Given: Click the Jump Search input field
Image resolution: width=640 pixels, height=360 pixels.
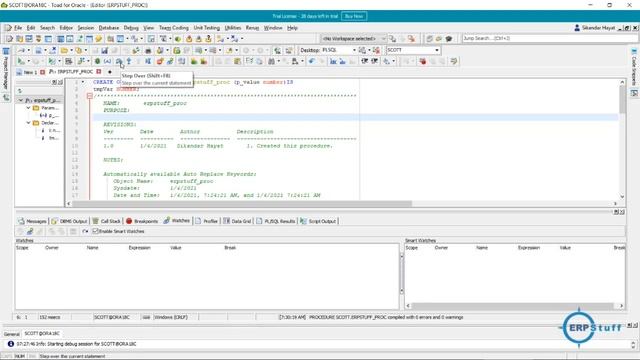Looking at the screenshot, I should (549, 38).
